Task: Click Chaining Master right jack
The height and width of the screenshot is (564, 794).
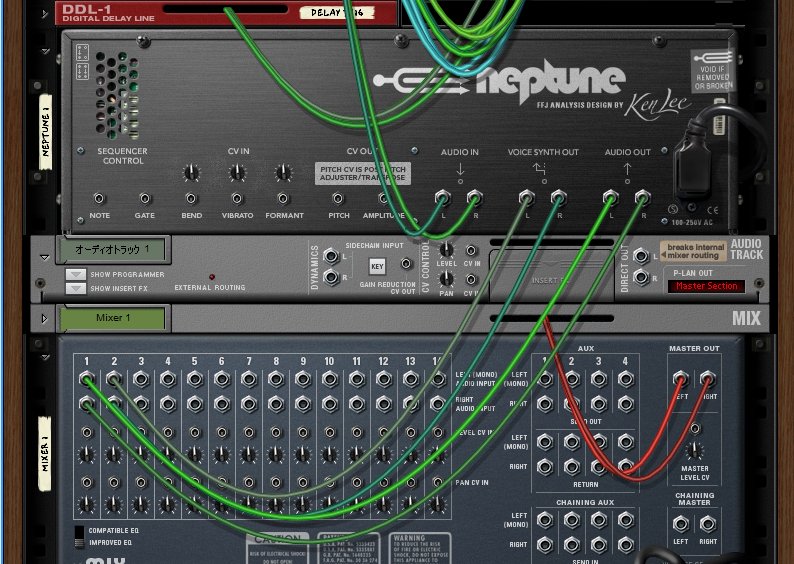Action: click(x=707, y=524)
